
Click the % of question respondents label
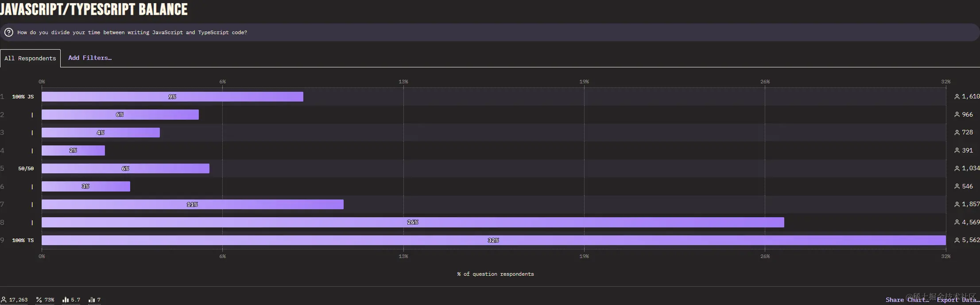(496, 274)
